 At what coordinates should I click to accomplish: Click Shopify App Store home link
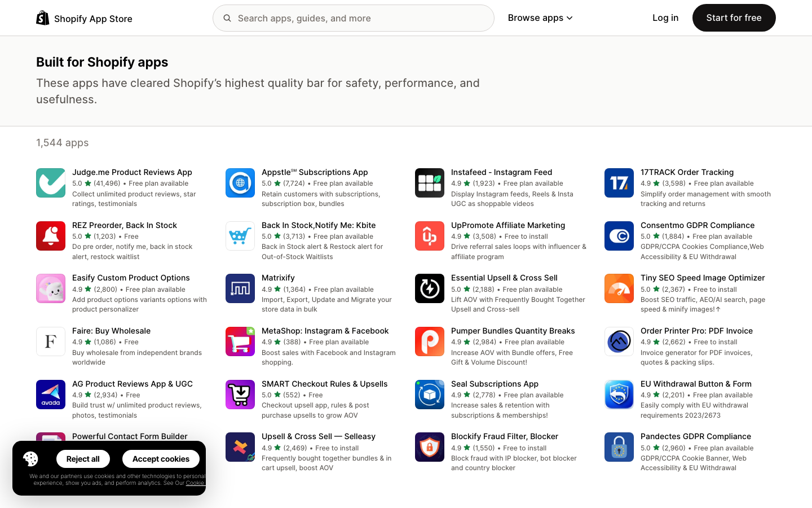84,18
